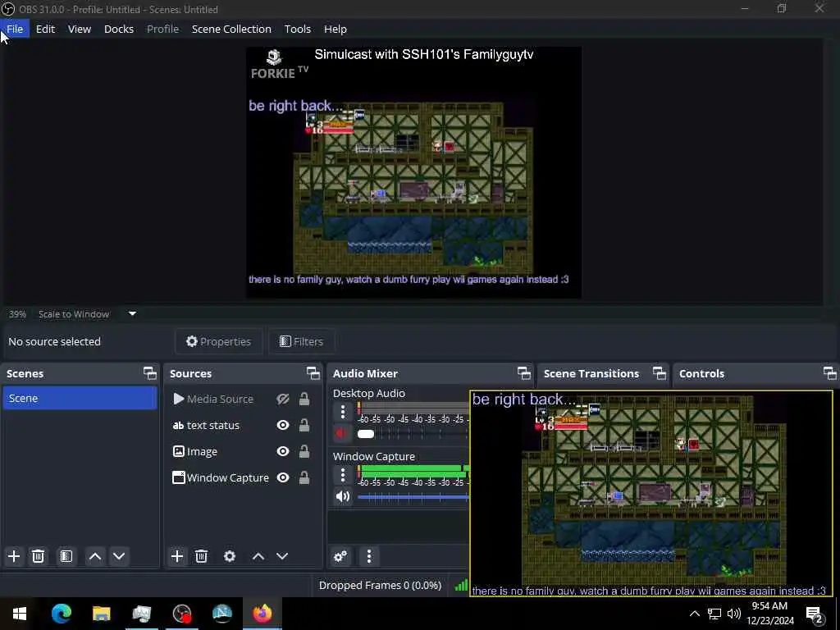Click the connection status bars icon

pyautogui.click(x=461, y=585)
